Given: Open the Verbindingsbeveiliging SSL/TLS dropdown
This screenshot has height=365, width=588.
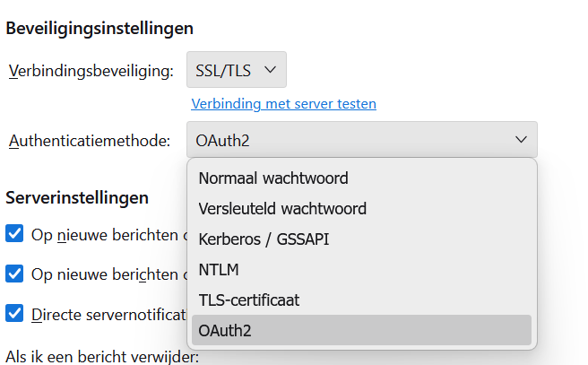Looking at the screenshot, I should [236, 70].
